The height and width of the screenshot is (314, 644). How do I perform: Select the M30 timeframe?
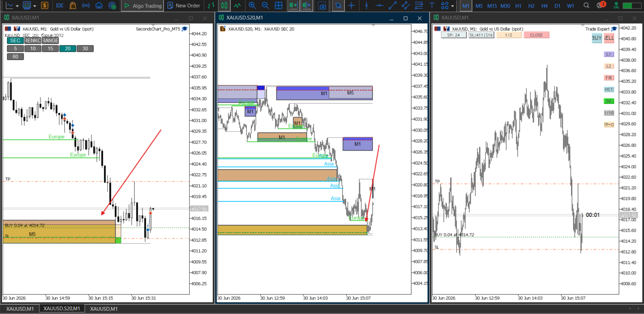click(505, 5)
